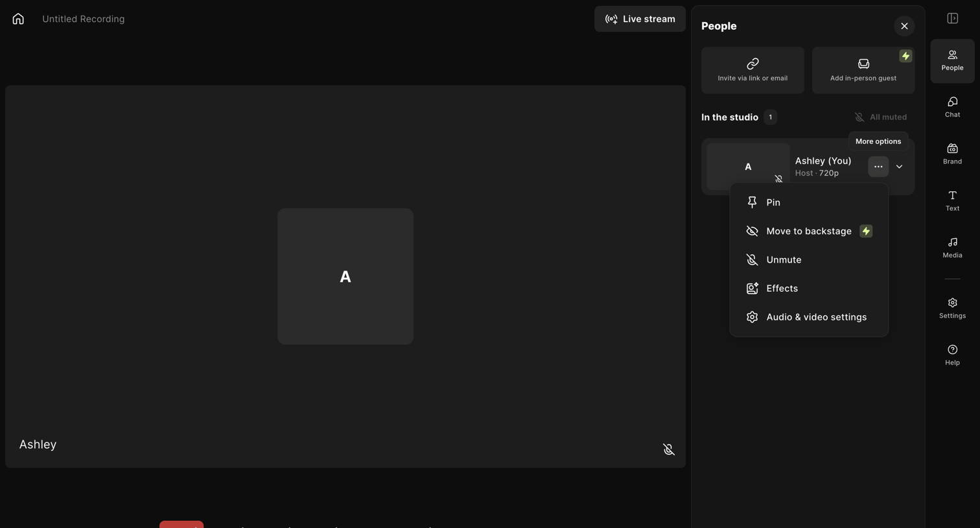Click Invite via link or email
Viewport: 980px width, 528px height.
pos(752,70)
